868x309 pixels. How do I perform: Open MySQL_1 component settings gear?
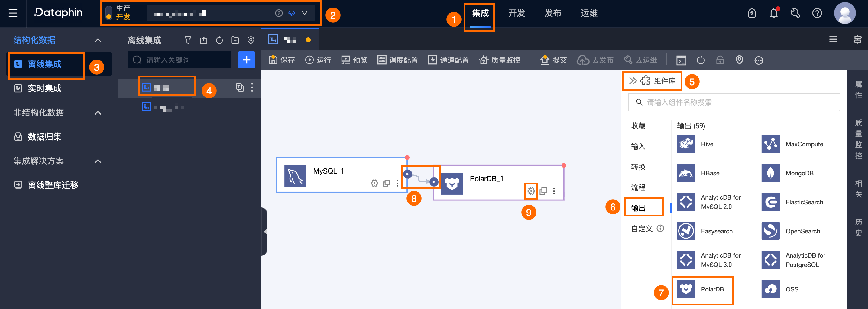[x=374, y=183]
